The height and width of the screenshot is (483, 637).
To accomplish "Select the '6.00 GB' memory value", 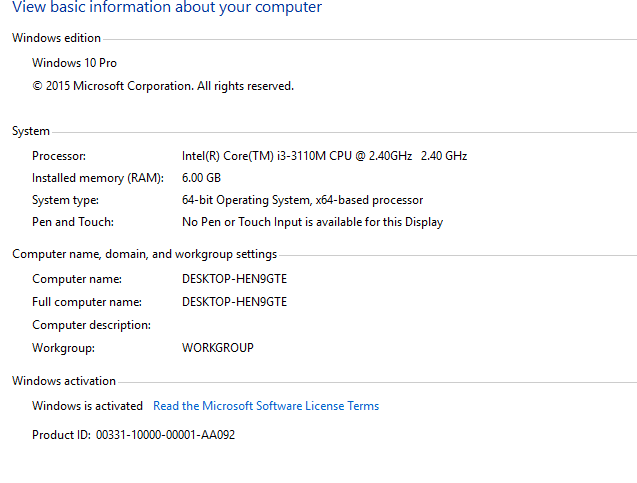I will tap(201, 178).
